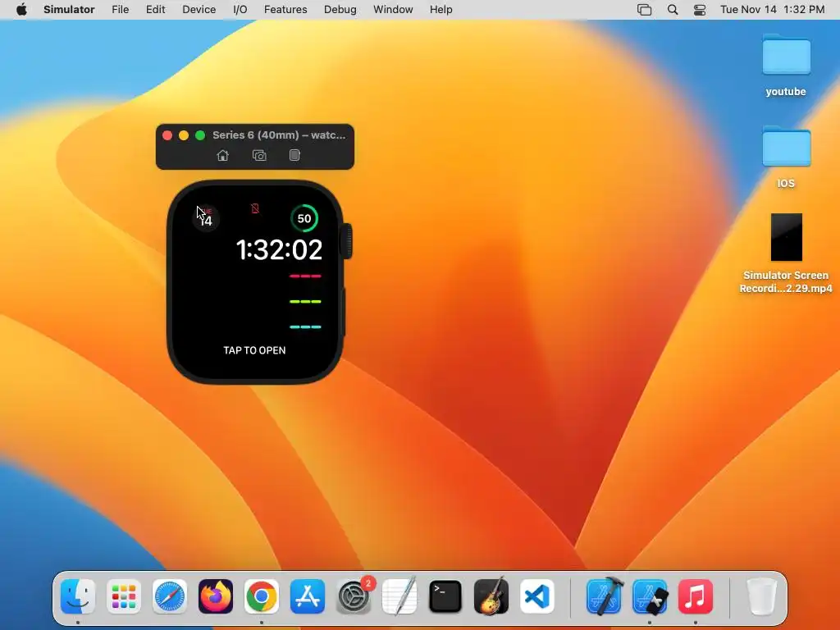Screen dimensions: 840x630
Task: Open the Debug menu
Action: (x=340, y=10)
